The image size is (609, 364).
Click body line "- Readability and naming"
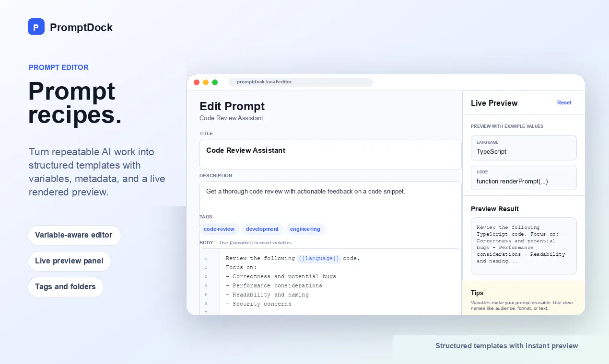[x=267, y=295]
